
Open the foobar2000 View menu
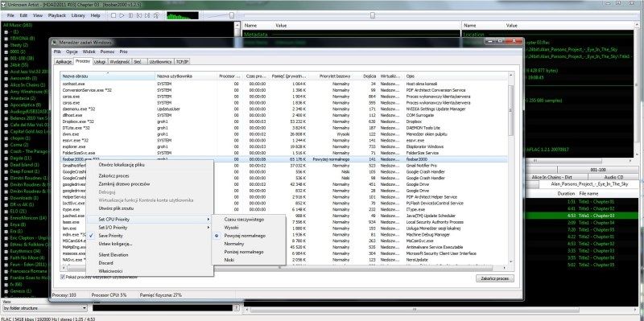(x=38, y=15)
